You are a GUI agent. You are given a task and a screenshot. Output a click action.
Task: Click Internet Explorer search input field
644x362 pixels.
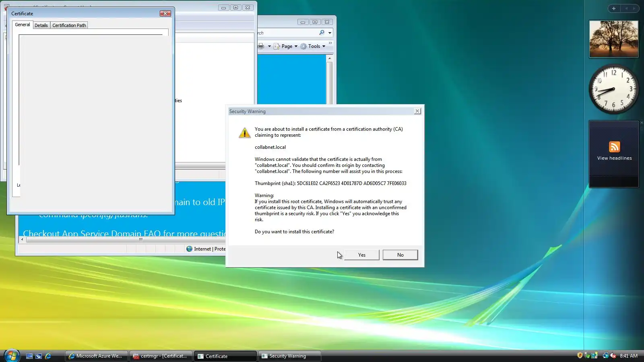(288, 33)
